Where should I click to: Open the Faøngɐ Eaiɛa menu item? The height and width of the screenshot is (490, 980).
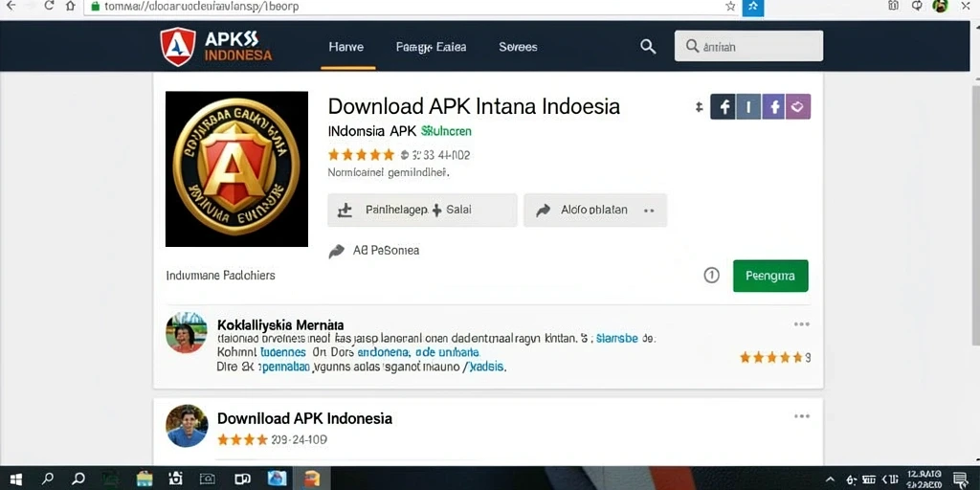click(x=432, y=47)
